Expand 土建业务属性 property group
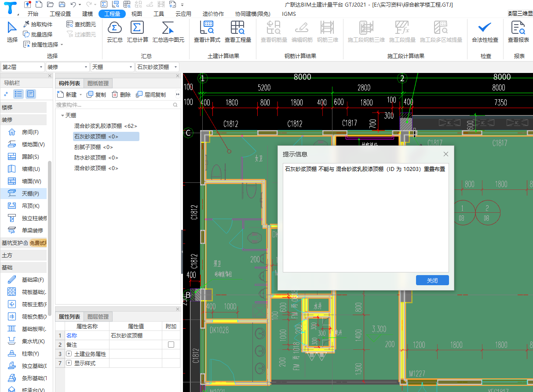Image resolution: width=533 pixels, height=392 pixels. (69, 354)
